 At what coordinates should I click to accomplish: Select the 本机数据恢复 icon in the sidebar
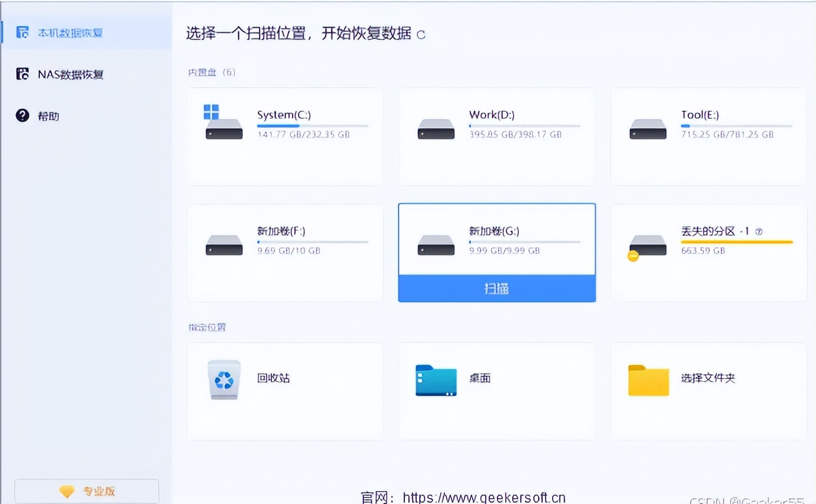pyautogui.click(x=22, y=33)
